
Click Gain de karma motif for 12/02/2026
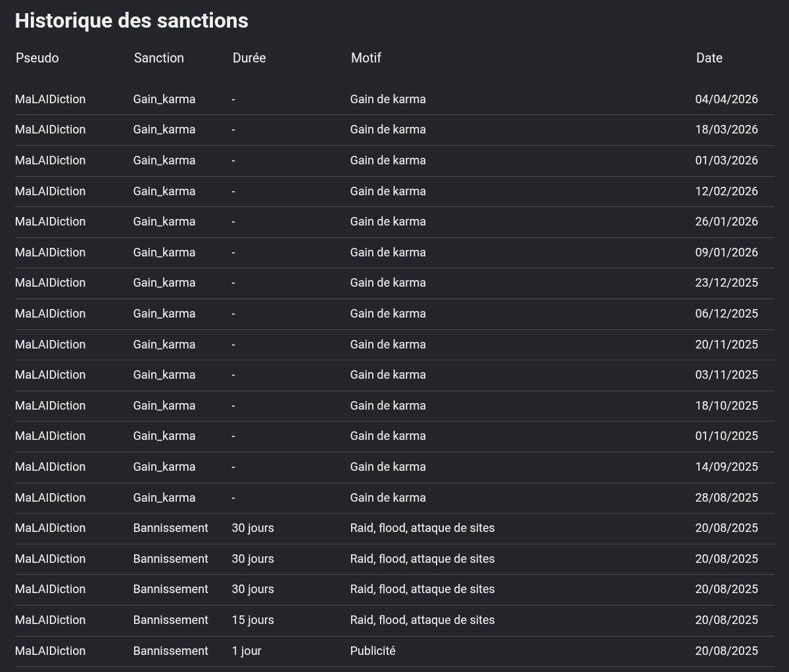(x=387, y=191)
